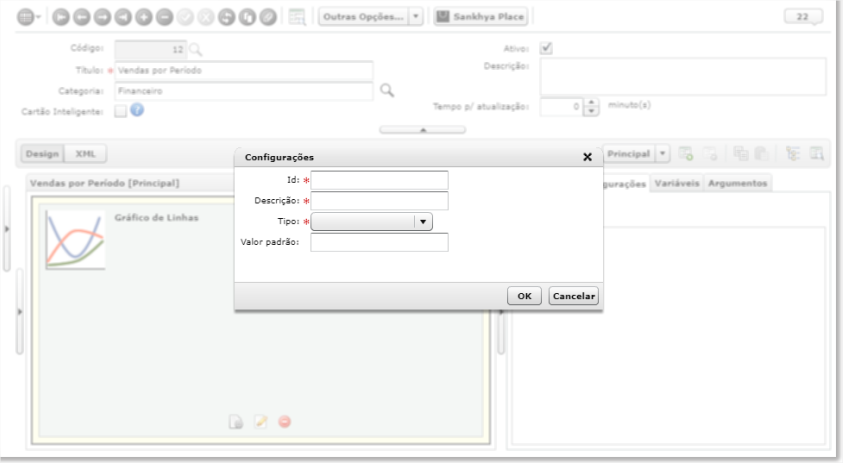Add a new level with green plus icon
The height and width of the screenshot is (463, 843).
tap(685, 154)
